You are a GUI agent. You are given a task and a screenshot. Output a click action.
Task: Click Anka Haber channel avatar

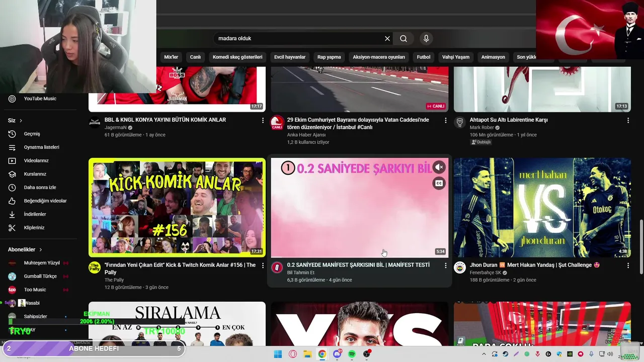click(277, 123)
